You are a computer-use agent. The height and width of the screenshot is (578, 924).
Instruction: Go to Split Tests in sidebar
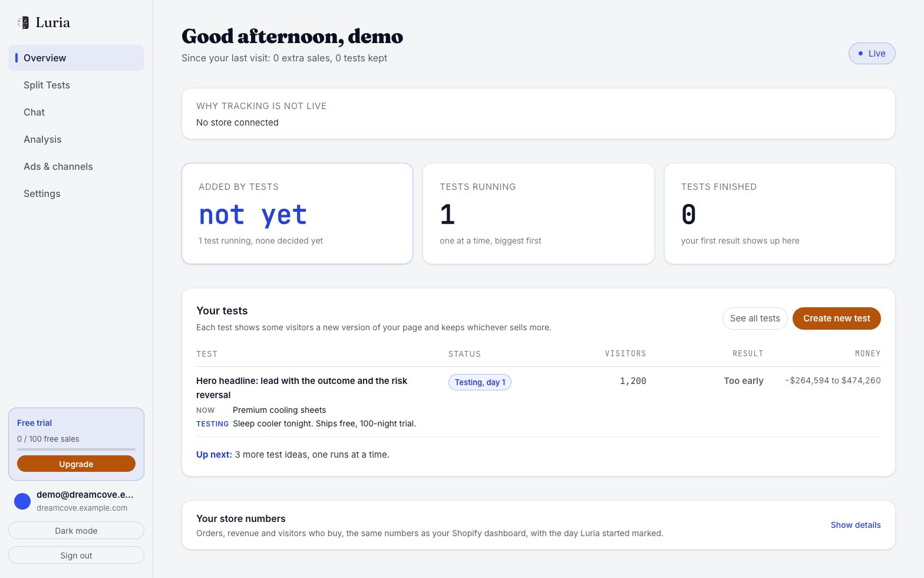pyautogui.click(x=76, y=85)
